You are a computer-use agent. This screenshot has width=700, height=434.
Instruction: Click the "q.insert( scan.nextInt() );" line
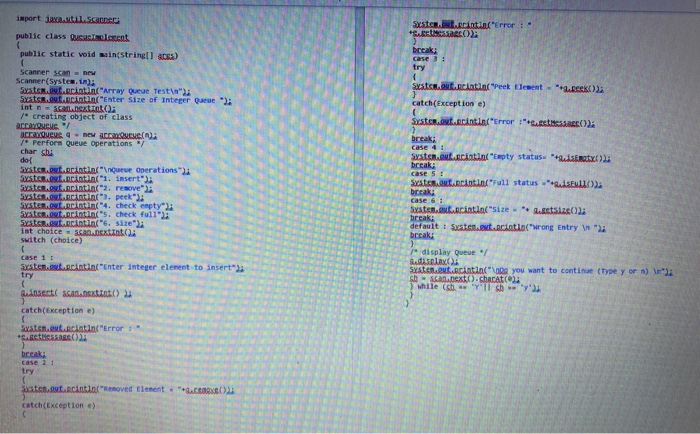[76, 293]
